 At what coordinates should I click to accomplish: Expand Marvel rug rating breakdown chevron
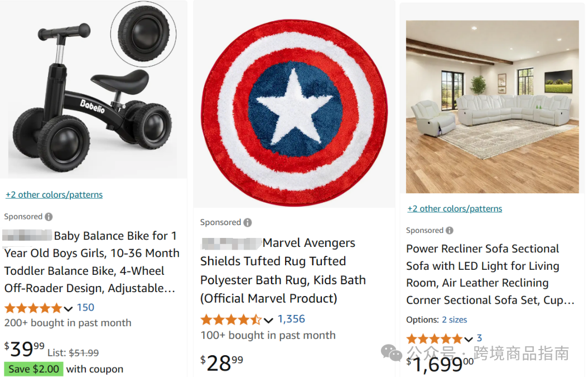coord(268,320)
